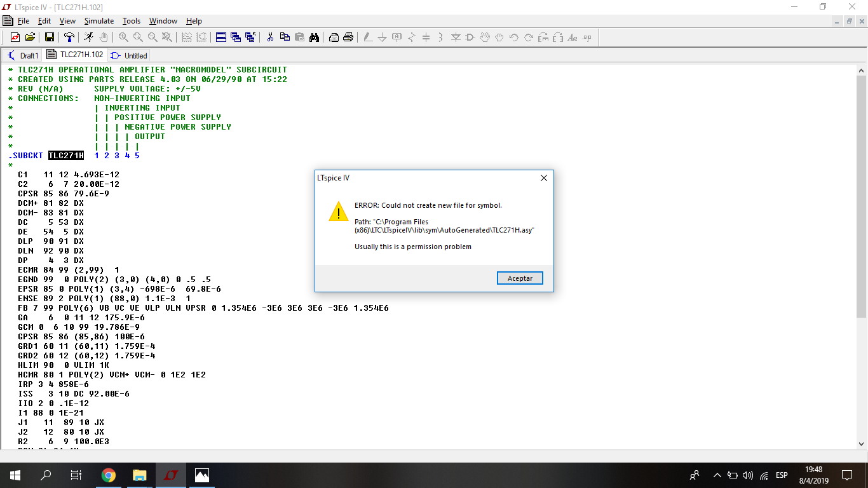Open the Edit menu
Screen dimensions: 868x488
tap(44, 21)
